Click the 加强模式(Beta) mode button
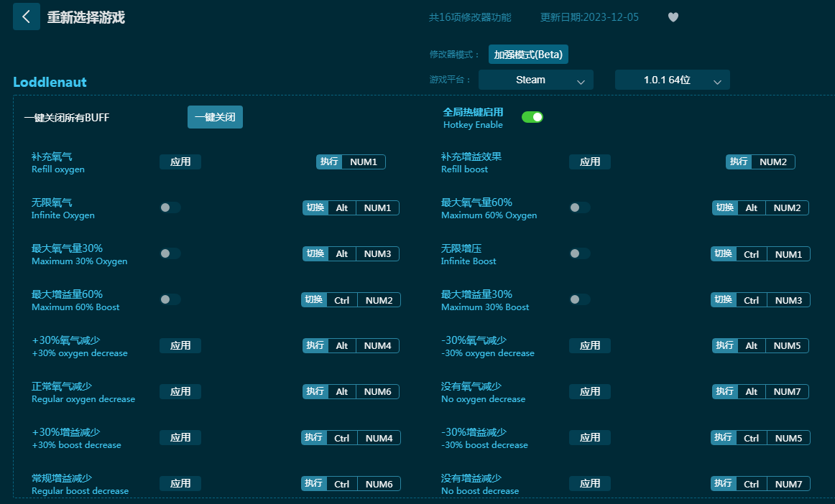Image resolution: width=835 pixels, height=504 pixels. click(528, 55)
